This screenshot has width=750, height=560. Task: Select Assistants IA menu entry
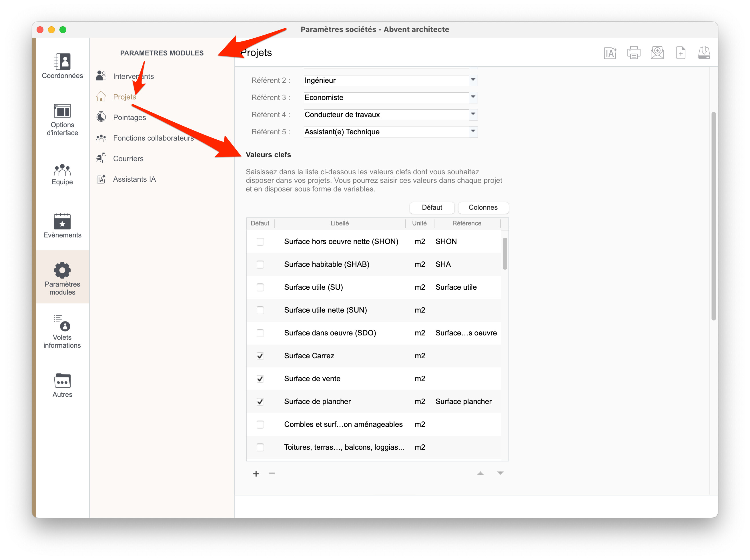(134, 179)
